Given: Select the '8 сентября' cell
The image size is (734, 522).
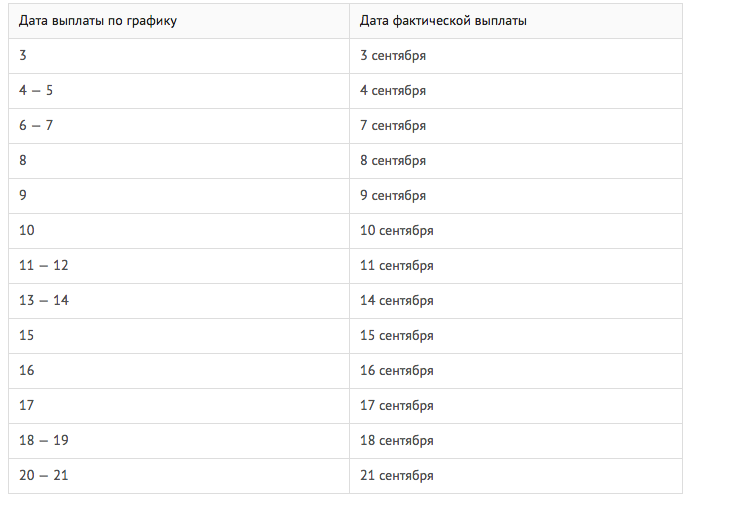Looking at the screenshot, I should [x=516, y=161].
